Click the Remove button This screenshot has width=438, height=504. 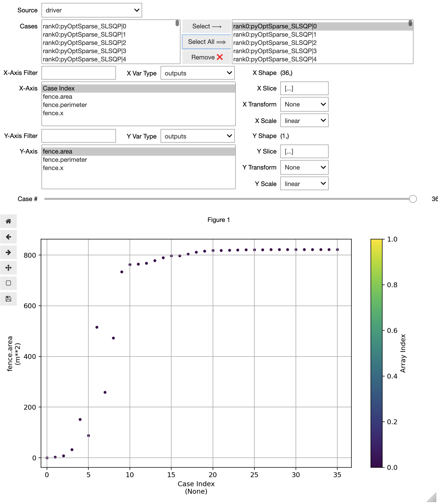tap(207, 57)
